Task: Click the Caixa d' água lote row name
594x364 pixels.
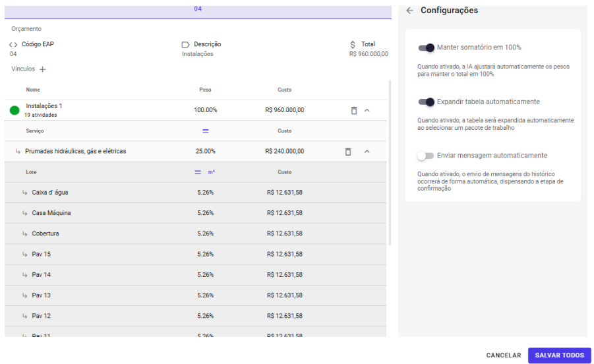Action: 50,193
